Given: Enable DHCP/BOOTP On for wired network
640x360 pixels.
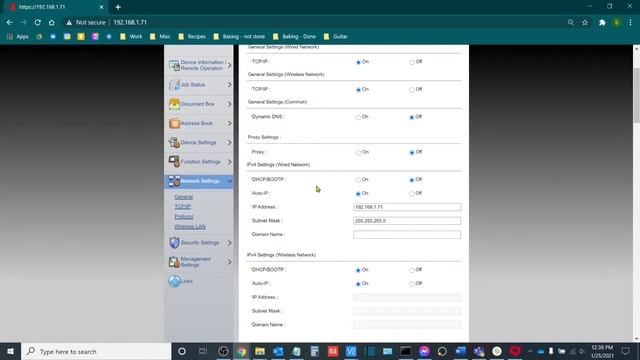Looking at the screenshot, I should click(358, 180).
